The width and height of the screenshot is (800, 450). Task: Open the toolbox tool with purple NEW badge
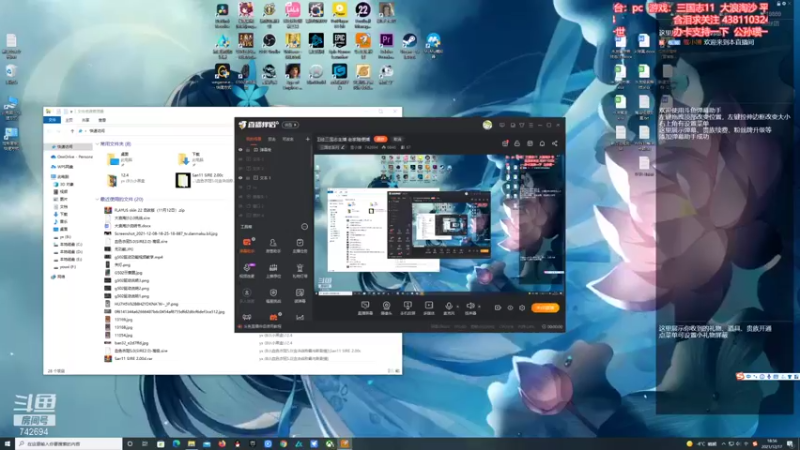(x=247, y=267)
